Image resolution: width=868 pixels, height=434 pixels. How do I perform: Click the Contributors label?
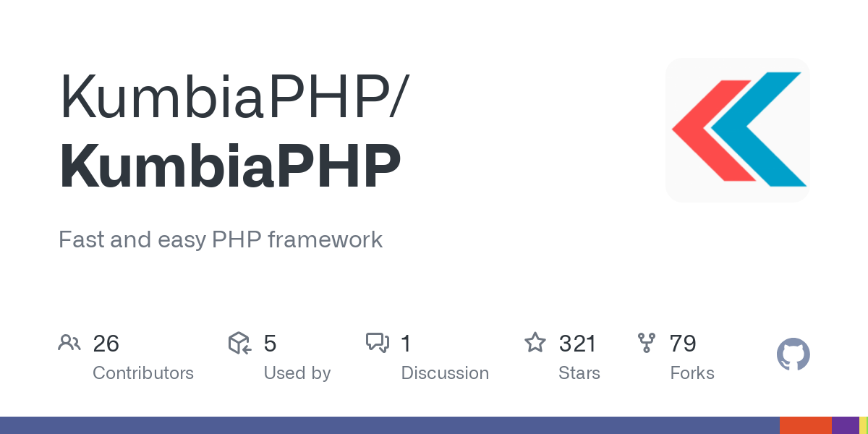[x=143, y=373]
